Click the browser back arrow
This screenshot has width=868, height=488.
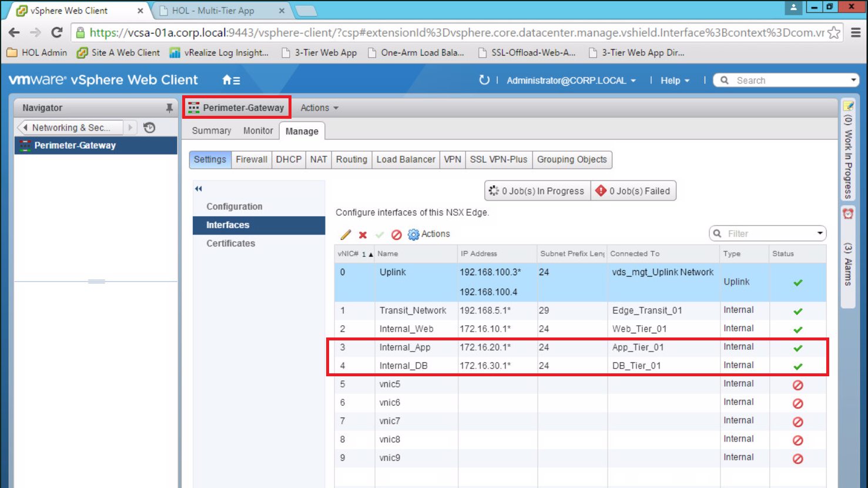click(15, 32)
